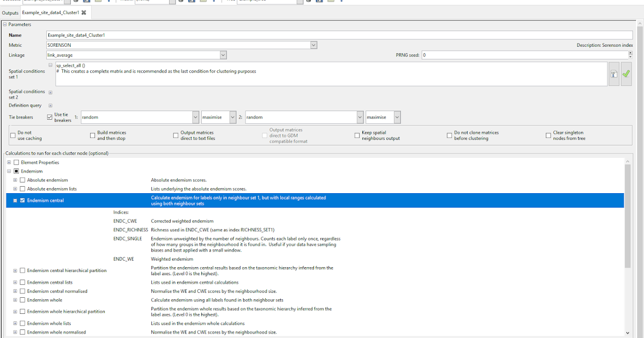Expand the Element Properties tree node
This screenshot has width=644, height=338.
[x=9, y=162]
